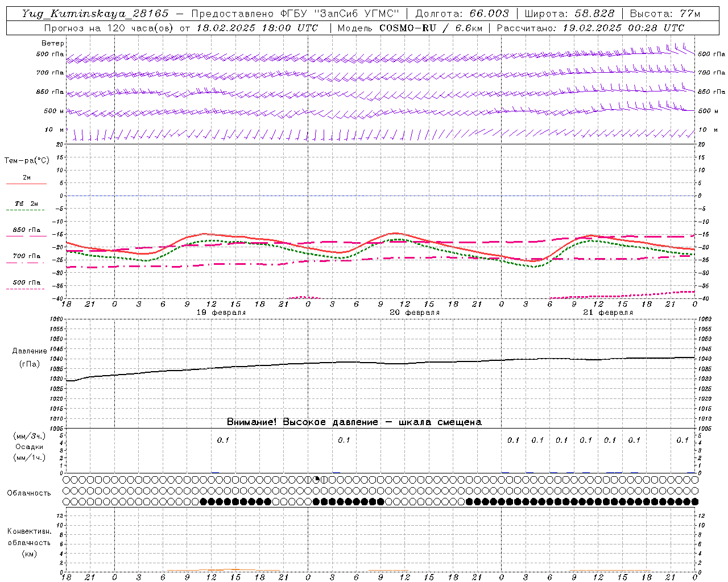Click the (мм/1ч.) precipitation unit label
Image resolution: width=728 pixels, height=582 pixels.
coord(30,458)
